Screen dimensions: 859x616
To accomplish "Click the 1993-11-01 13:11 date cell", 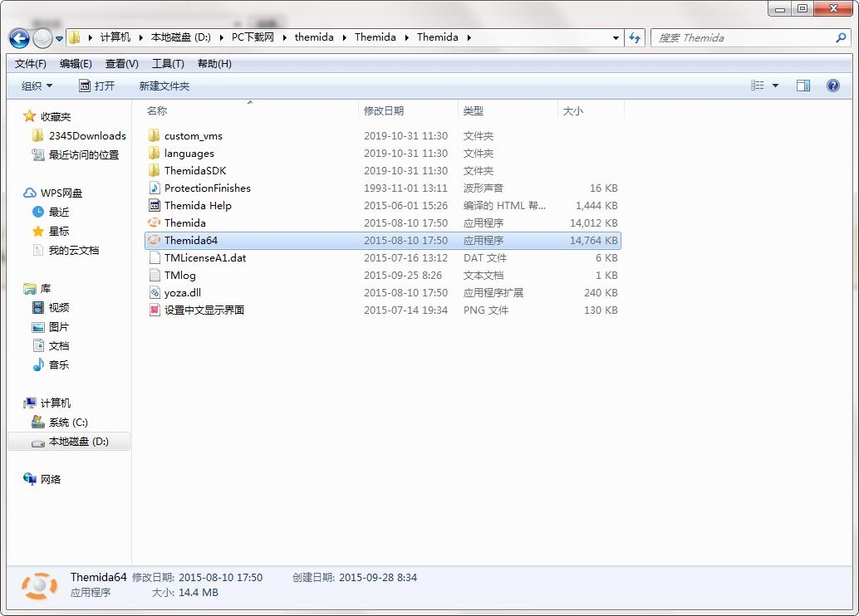I will tap(405, 188).
